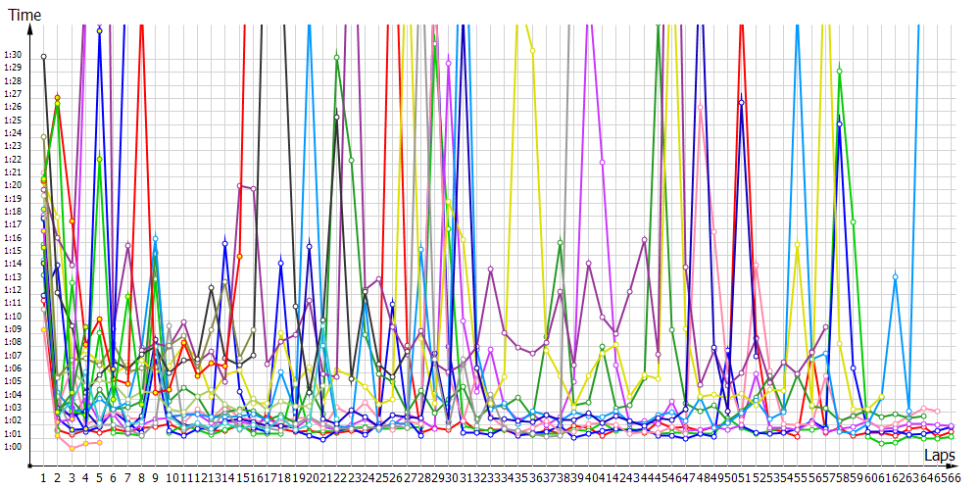Click the 1:20 time axis label

[x=12, y=184]
